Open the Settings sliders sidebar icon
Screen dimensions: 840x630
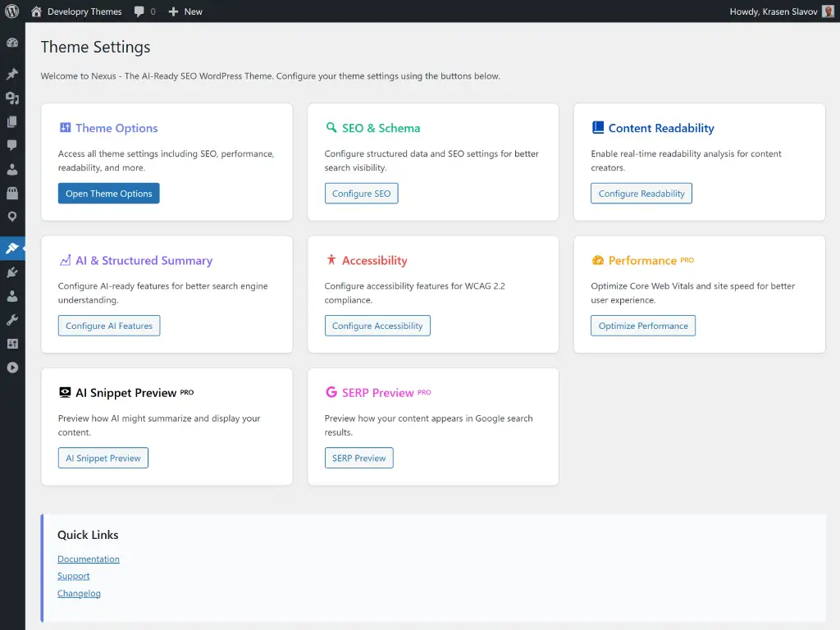(12, 344)
